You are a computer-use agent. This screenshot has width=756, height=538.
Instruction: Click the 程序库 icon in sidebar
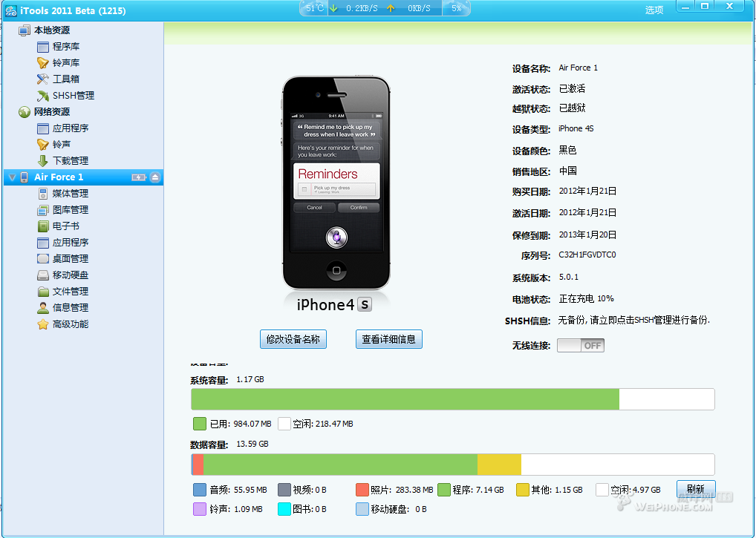click(x=43, y=47)
